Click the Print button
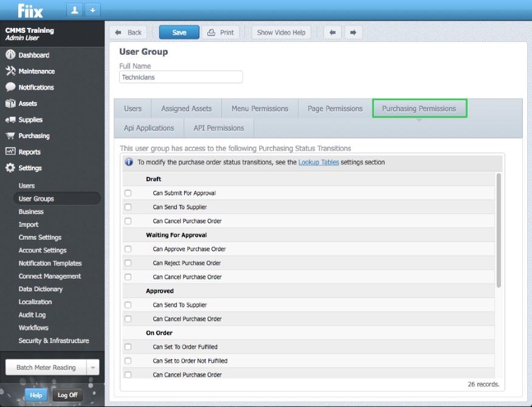The image size is (532, 407). pyautogui.click(x=221, y=33)
